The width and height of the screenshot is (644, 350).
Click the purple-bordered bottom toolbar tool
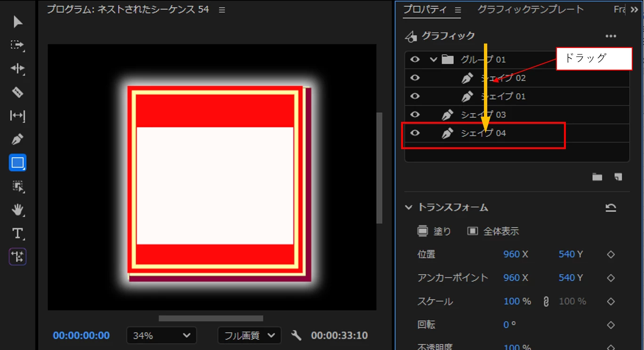(17, 257)
